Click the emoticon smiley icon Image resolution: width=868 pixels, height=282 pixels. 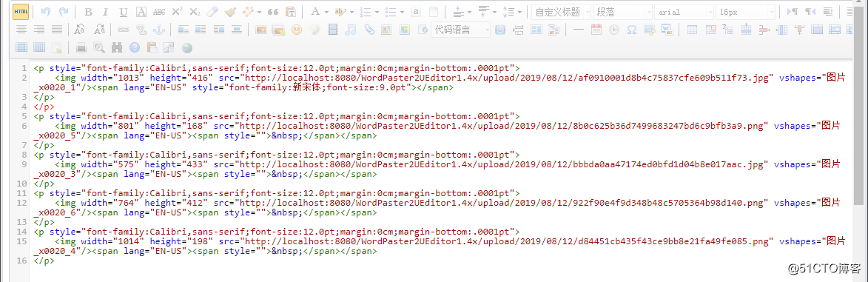pyautogui.click(x=296, y=30)
